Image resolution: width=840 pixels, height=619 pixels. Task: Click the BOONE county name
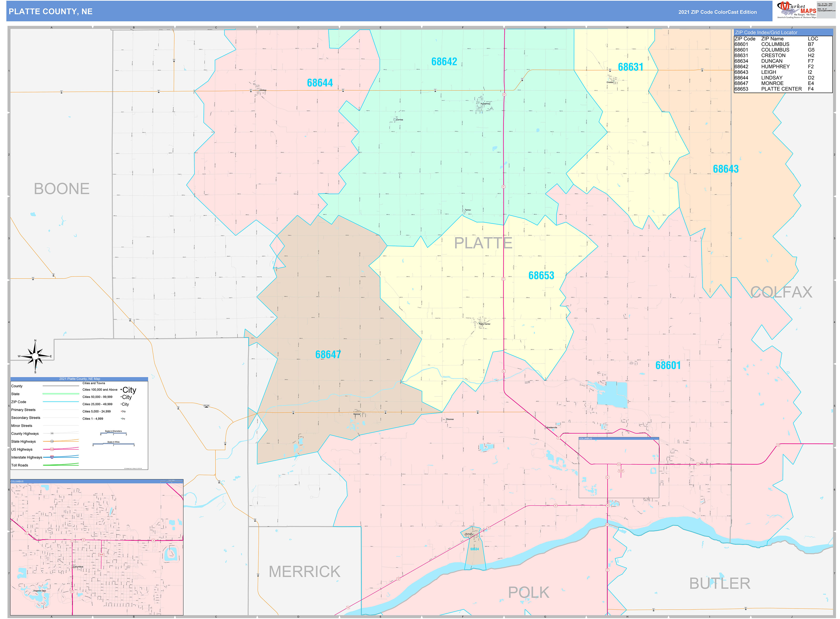(x=62, y=189)
